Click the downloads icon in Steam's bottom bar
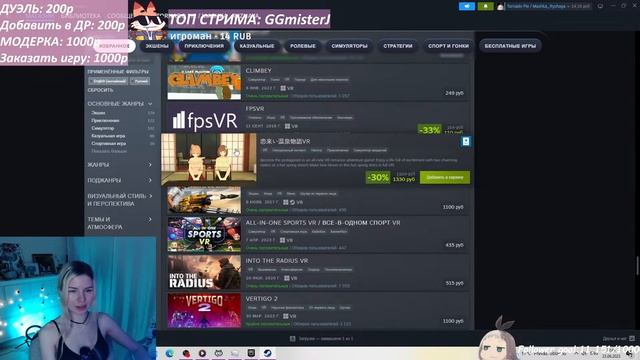This screenshot has height=360, width=640. click(293, 338)
